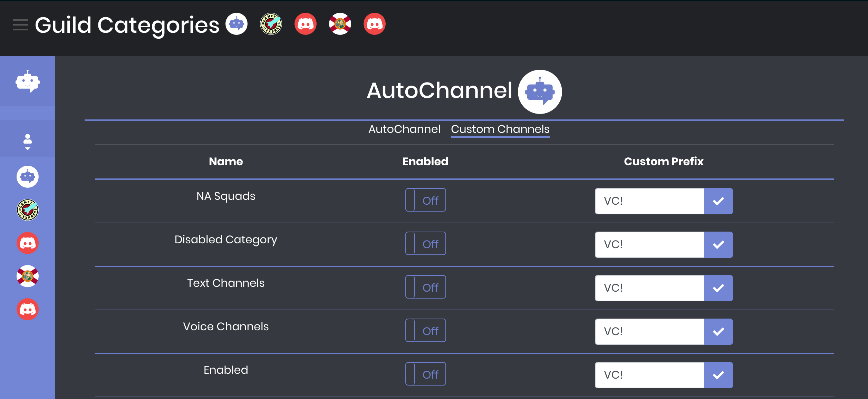Open robot guild from the sidebar
The width and height of the screenshot is (868, 399).
[x=28, y=177]
